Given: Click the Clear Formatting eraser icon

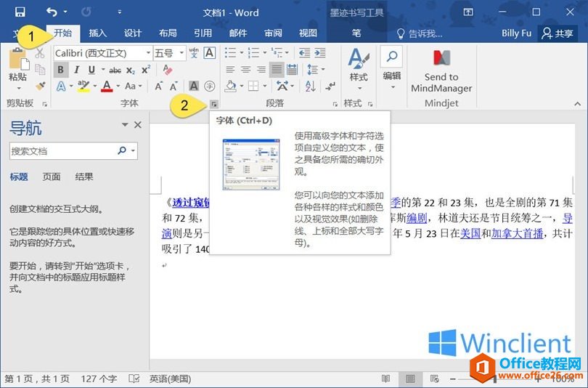Looking at the screenshot, I should click(x=167, y=70).
